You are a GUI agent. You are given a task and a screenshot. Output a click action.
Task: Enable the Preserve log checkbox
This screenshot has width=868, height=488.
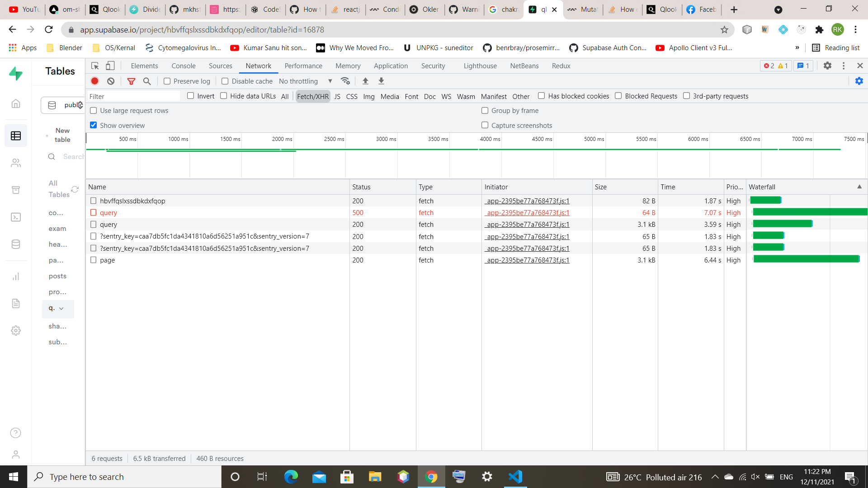167,81
